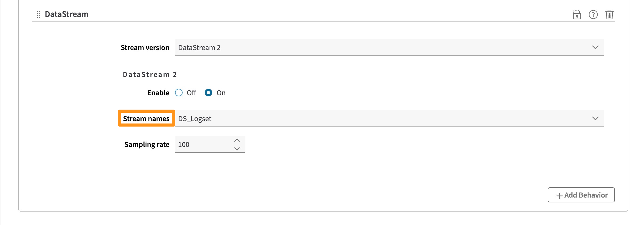Click the Sampling rate input field

(x=202, y=145)
